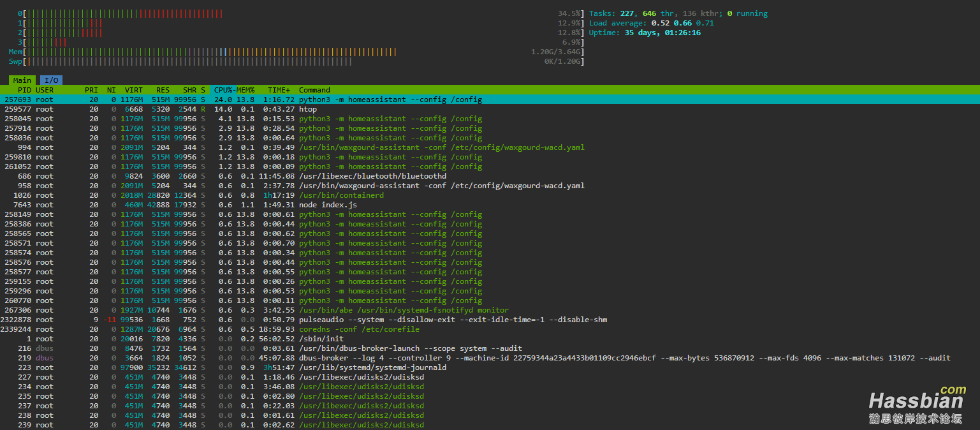This screenshot has width=980, height=430.
Task: Click the Command column header
Action: pos(314,90)
